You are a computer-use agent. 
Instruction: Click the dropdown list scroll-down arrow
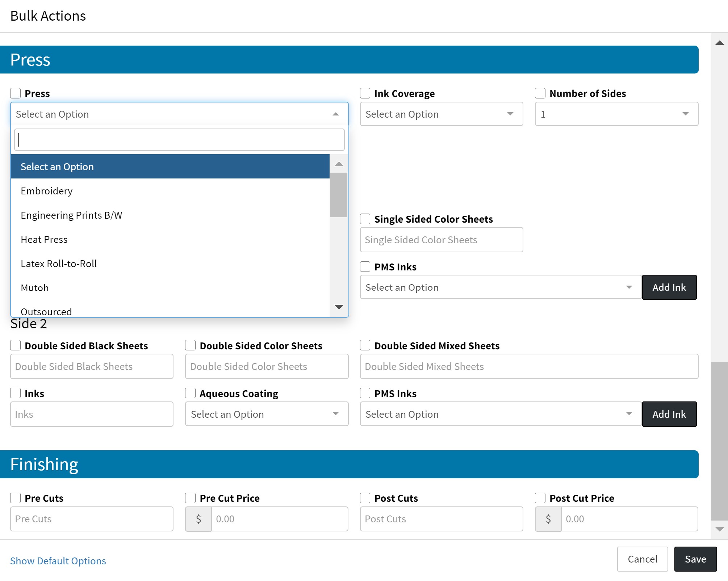click(339, 307)
